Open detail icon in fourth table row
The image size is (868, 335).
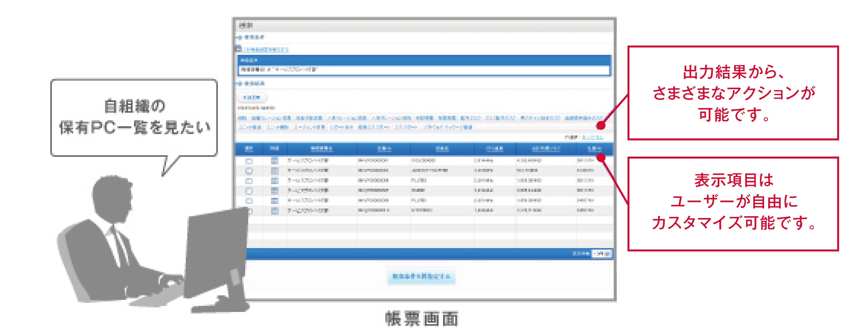click(275, 191)
